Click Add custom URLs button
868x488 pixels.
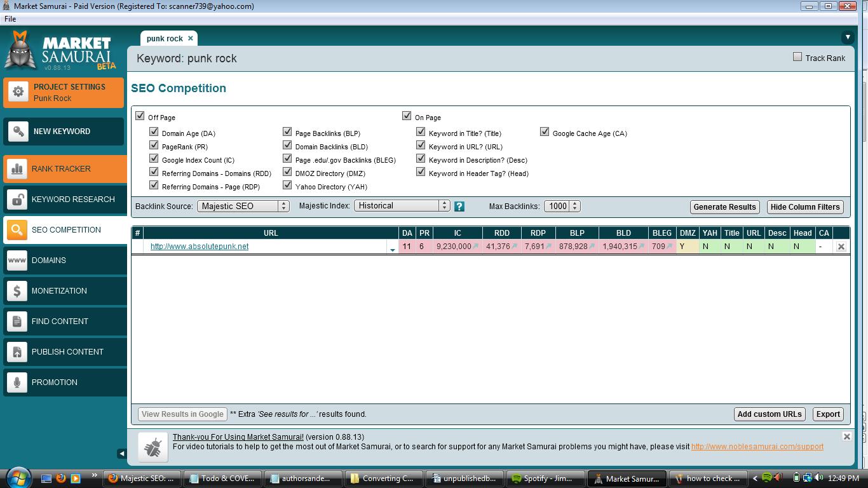pos(770,414)
